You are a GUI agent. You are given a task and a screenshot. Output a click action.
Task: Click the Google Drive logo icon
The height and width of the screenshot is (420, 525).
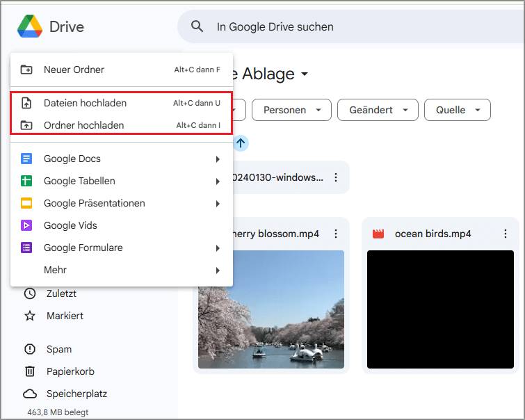30,26
